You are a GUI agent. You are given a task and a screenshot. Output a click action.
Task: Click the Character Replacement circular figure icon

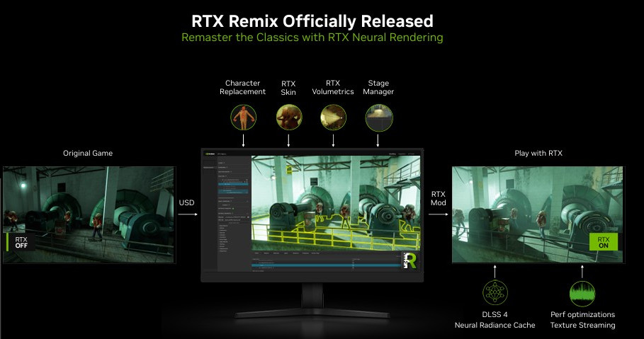[243, 117]
